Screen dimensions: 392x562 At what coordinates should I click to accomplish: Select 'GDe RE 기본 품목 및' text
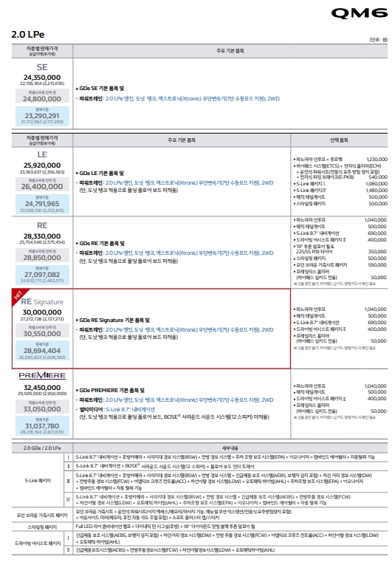point(100,244)
